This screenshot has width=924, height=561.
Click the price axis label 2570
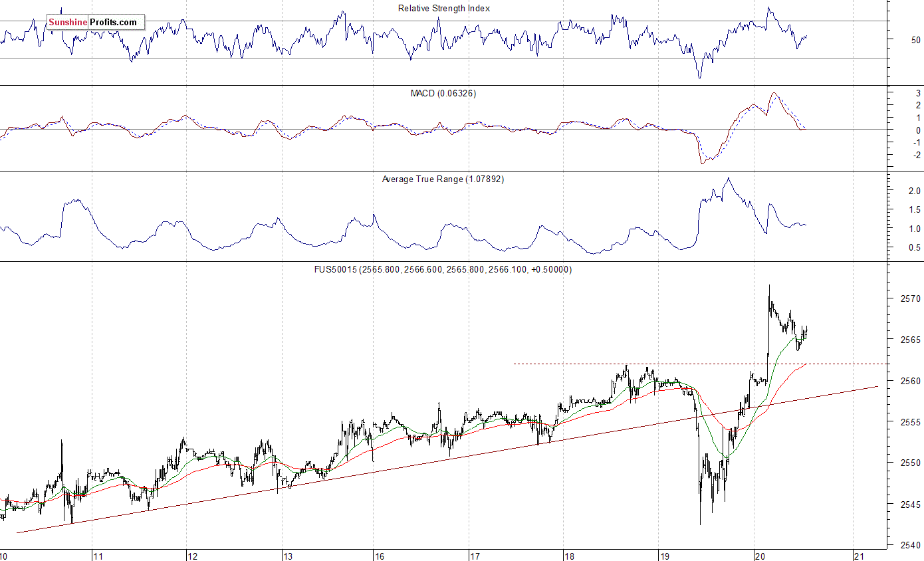[x=911, y=299]
